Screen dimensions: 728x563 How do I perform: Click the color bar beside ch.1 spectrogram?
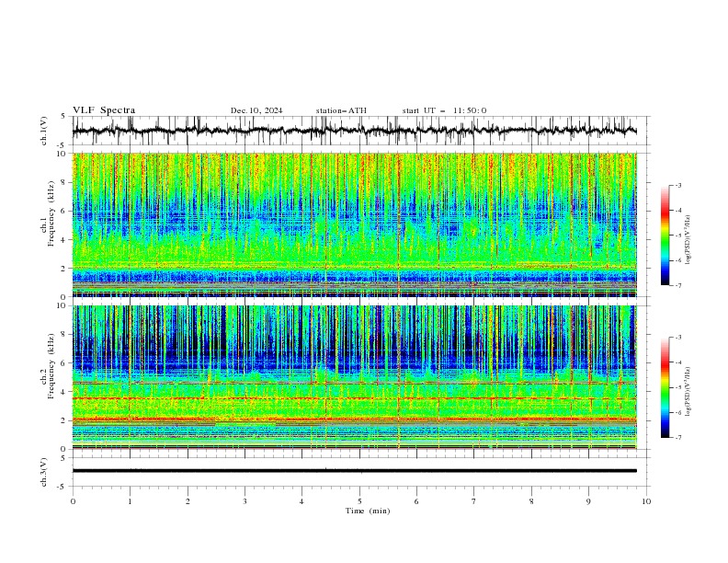(x=665, y=236)
